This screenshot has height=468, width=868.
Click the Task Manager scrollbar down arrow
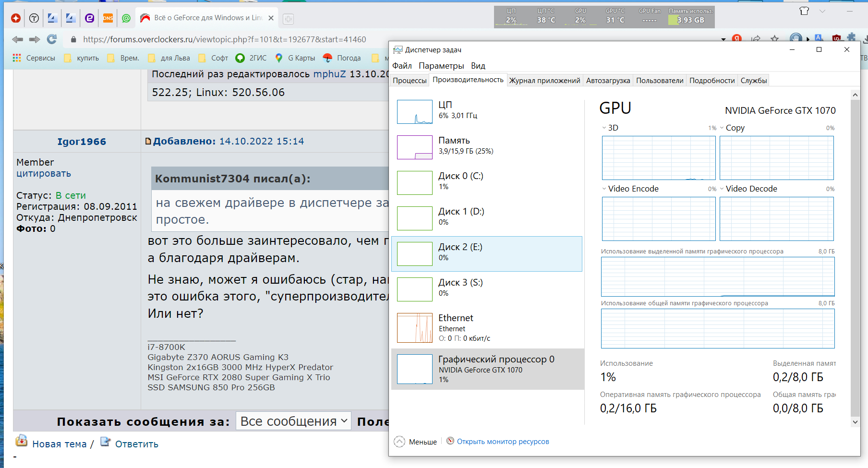(855, 422)
